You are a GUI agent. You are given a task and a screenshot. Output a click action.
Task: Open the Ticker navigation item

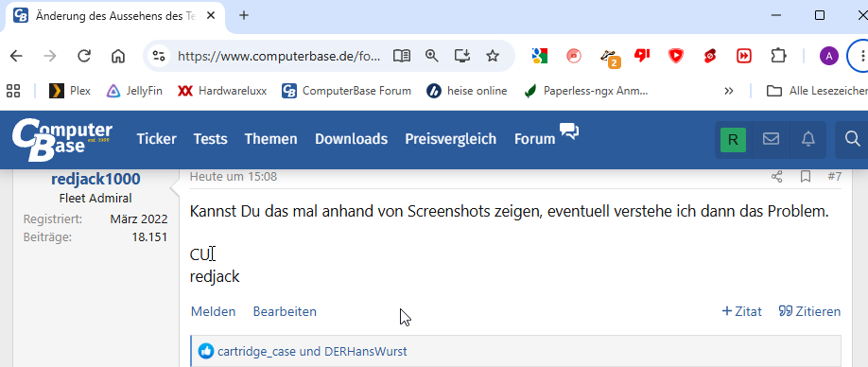(157, 139)
